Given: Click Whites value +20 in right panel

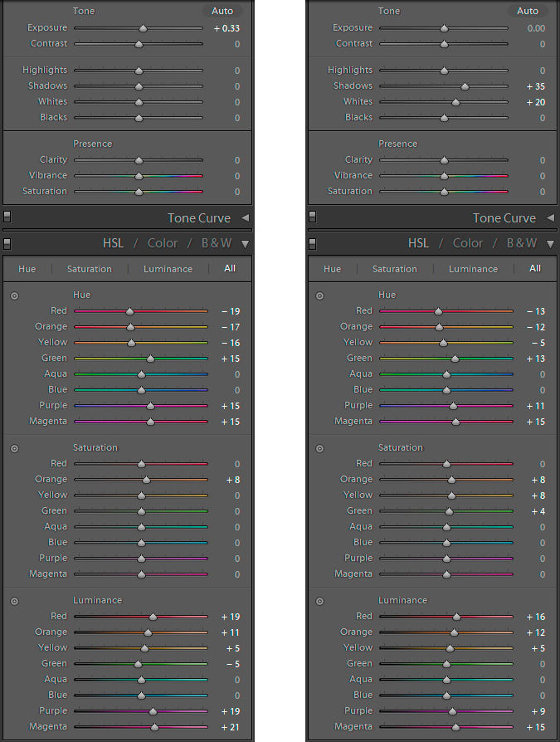Looking at the screenshot, I should (x=536, y=102).
